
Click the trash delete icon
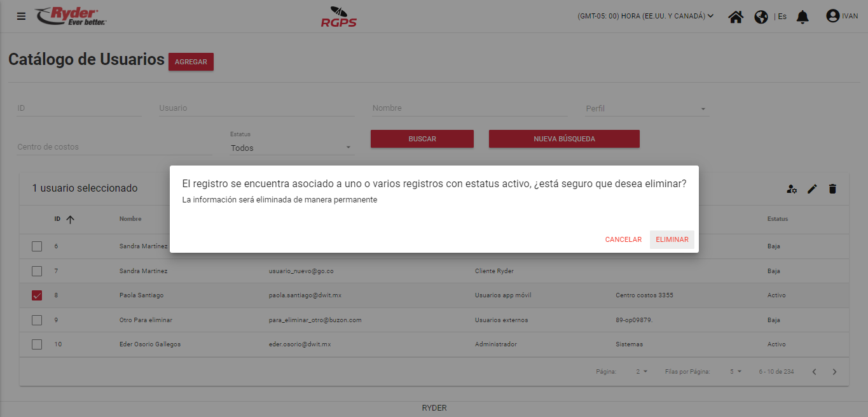[832, 188]
